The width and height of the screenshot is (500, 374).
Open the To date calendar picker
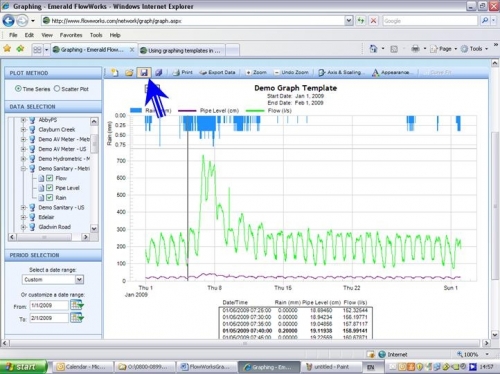coord(77,318)
